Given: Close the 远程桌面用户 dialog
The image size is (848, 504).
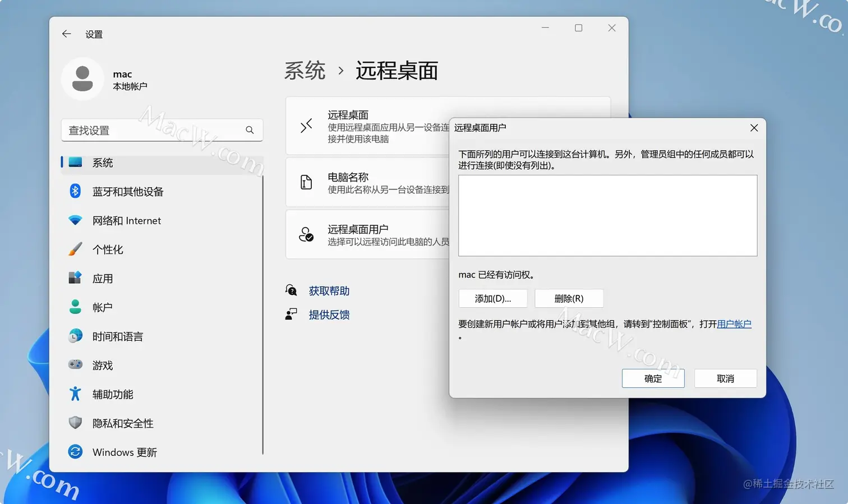Looking at the screenshot, I should pos(754,128).
